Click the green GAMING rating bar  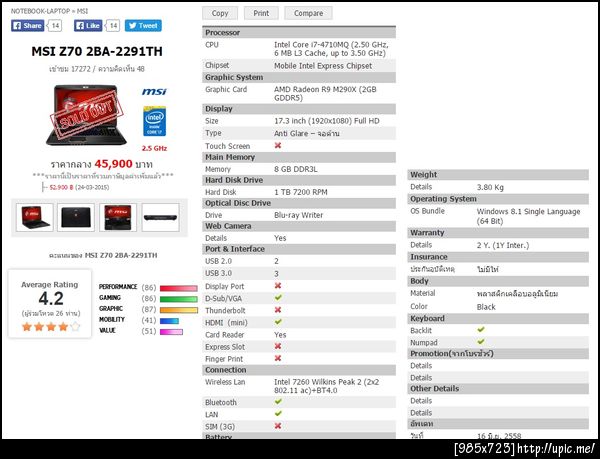tap(179, 299)
